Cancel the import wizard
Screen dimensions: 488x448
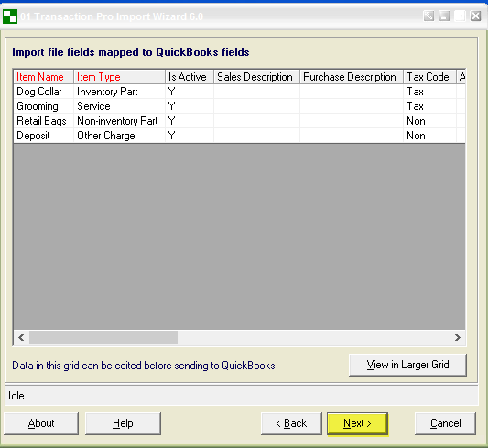(x=445, y=423)
